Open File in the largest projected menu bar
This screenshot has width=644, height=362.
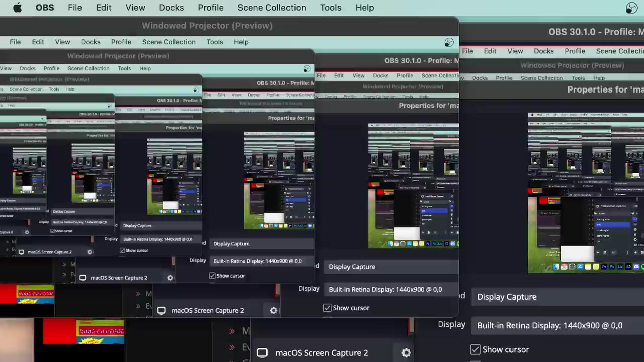point(15,42)
